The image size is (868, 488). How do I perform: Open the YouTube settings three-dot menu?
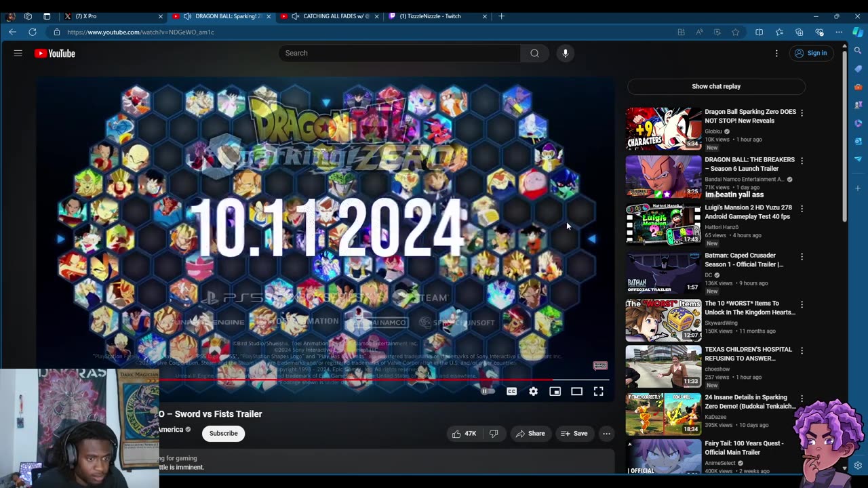click(x=776, y=53)
